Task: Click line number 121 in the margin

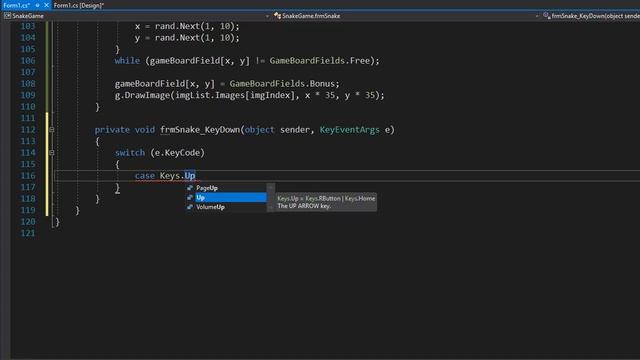Action: (x=28, y=233)
